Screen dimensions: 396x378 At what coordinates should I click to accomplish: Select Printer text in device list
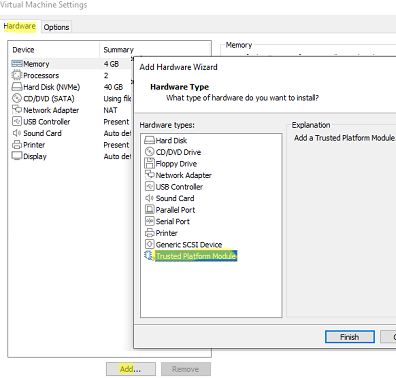[34, 145]
